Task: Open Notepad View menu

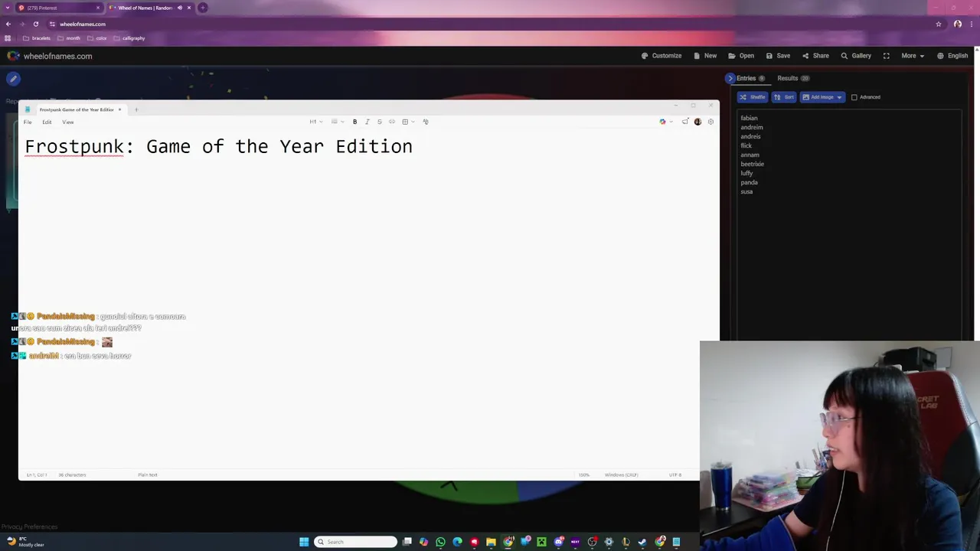Action: (x=67, y=122)
